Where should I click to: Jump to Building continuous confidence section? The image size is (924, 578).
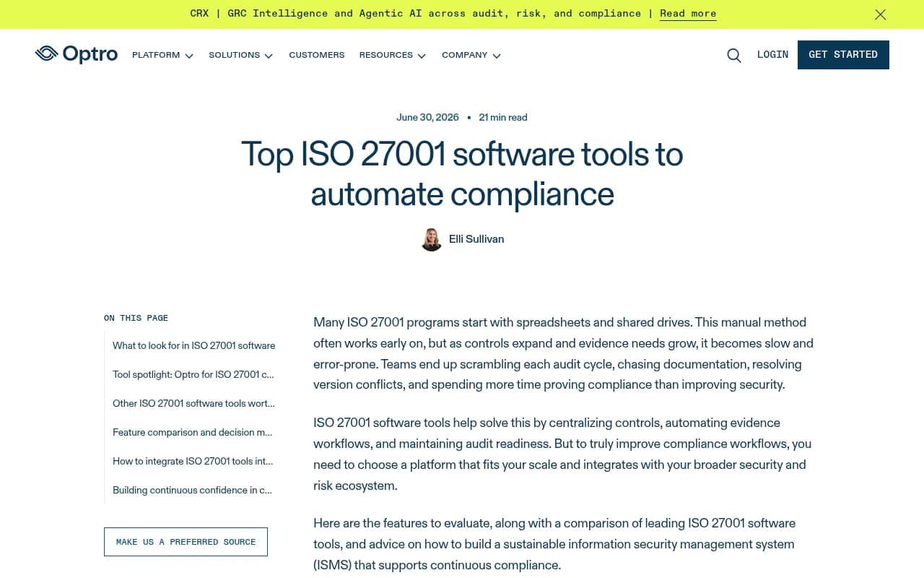coord(193,490)
